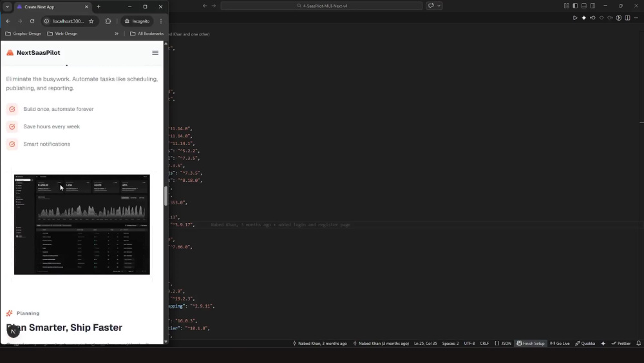This screenshot has height=363, width=644.
Task: Open the browser extensions menu
Action: (108, 21)
